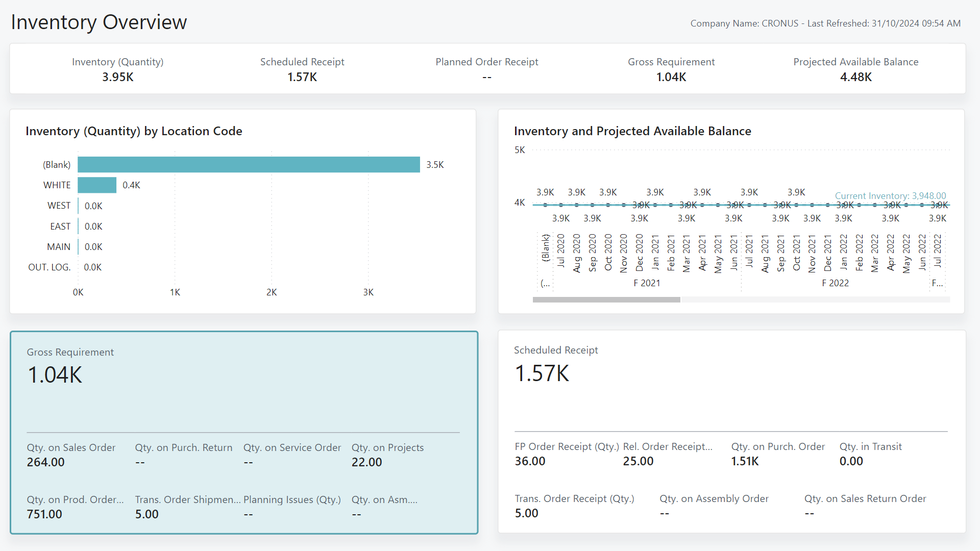Click the Inventory Overview page title

point(99,21)
